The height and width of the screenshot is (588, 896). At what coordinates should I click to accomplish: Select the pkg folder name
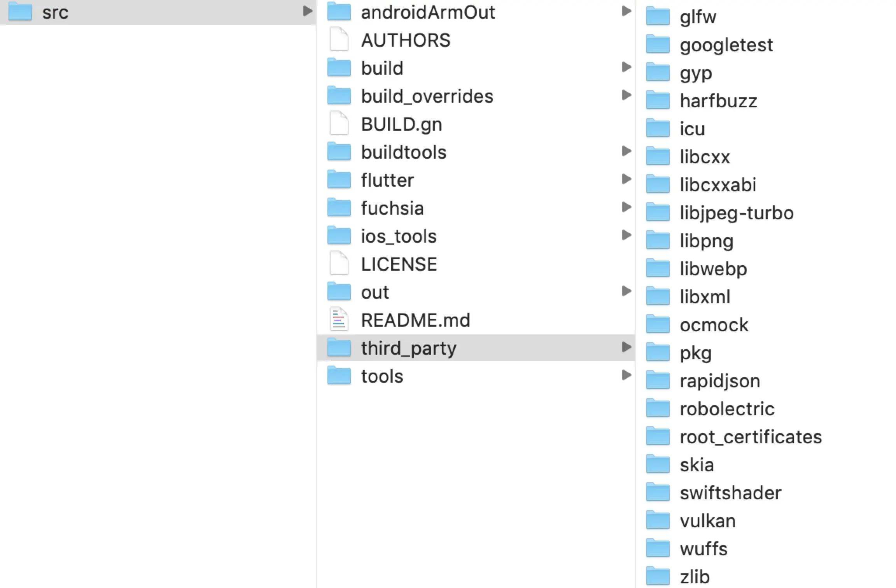[x=696, y=354]
